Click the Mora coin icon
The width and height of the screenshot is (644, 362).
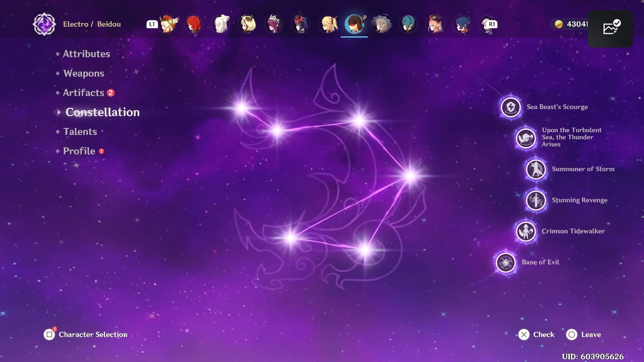click(559, 24)
